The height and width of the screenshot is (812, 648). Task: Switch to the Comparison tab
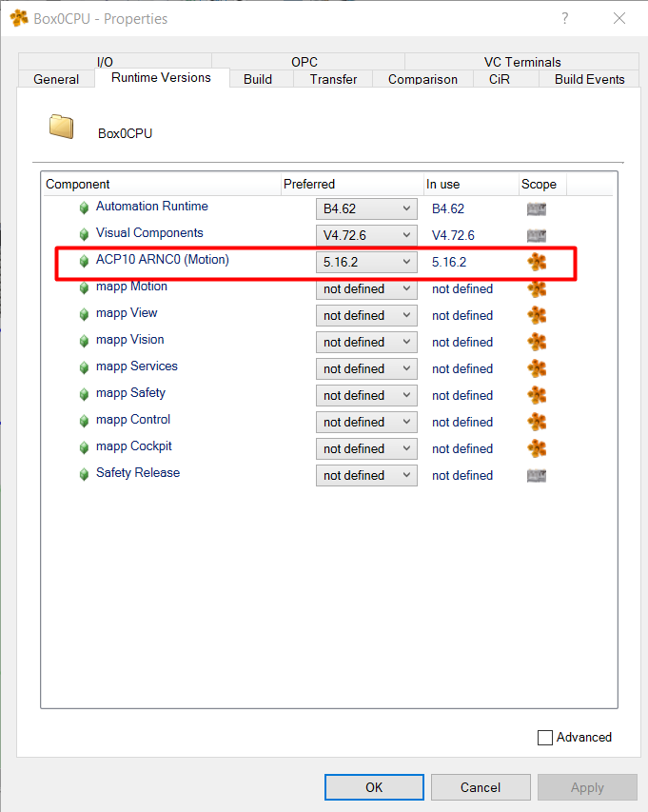(x=422, y=79)
